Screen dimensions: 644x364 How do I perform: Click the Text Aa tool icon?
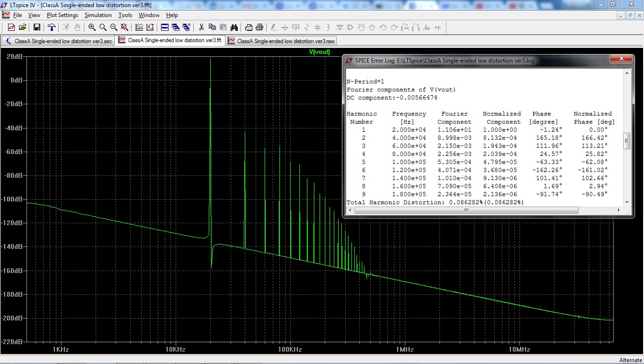tap(427, 27)
